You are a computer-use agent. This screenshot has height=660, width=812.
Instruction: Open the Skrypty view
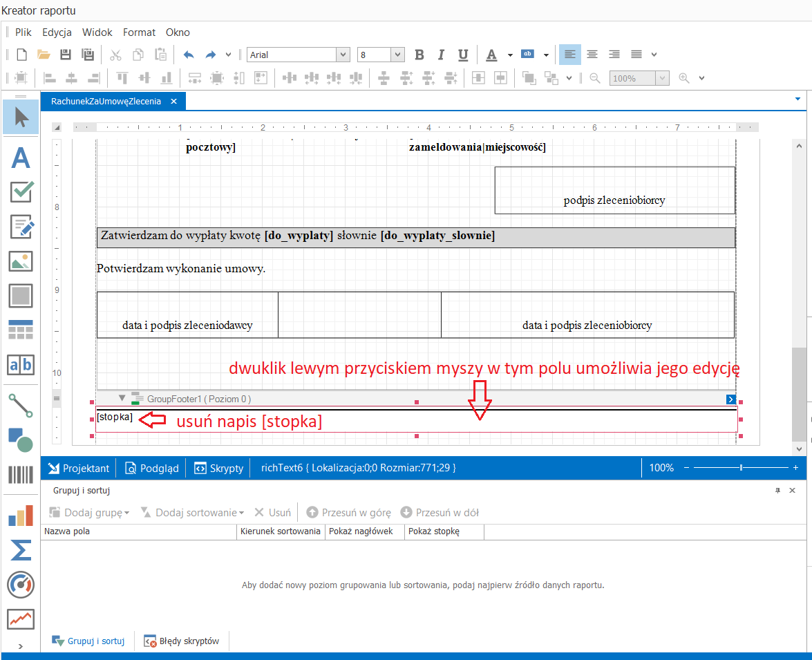tap(218, 469)
